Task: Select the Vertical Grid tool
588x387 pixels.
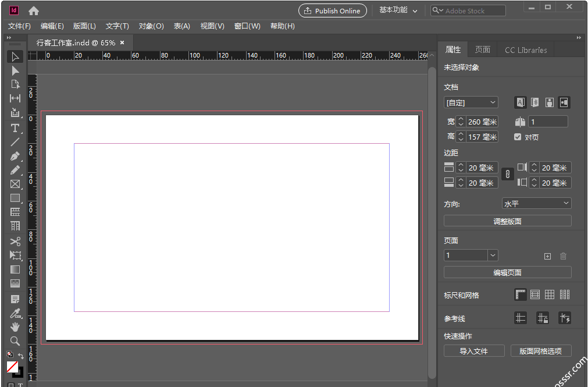Action: click(x=15, y=226)
